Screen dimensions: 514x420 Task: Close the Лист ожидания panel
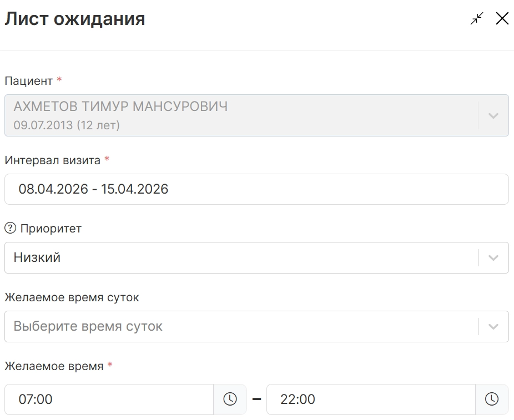click(x=502, y=19)
